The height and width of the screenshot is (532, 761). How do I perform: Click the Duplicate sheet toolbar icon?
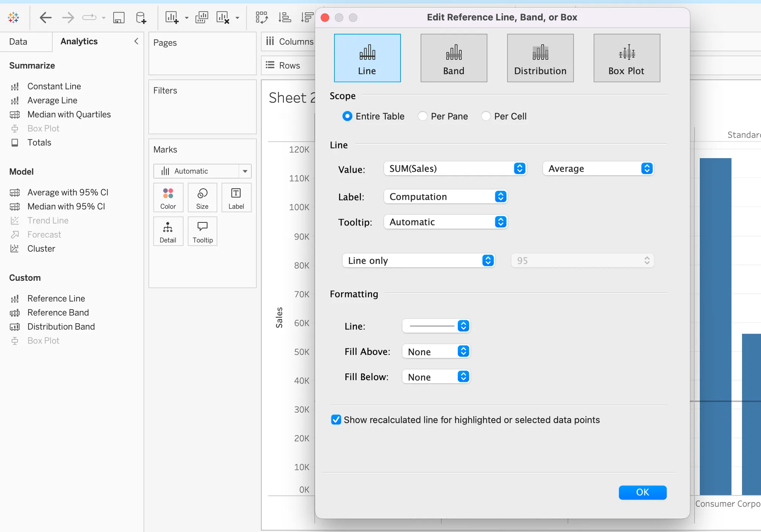click(x=201, y=17)
